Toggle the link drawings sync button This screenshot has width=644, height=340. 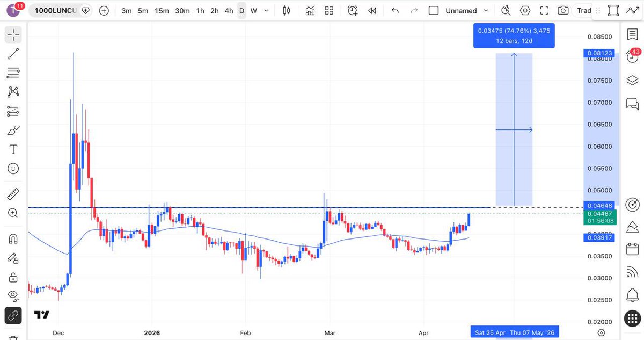tap(13, 316)
